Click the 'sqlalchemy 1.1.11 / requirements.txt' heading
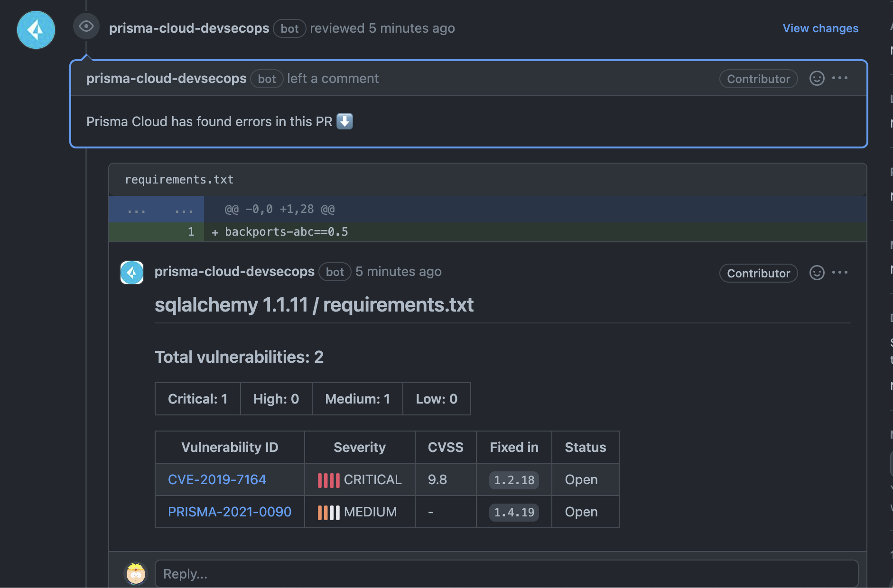This screenshot has width=893, height=588. pos(314,304)
